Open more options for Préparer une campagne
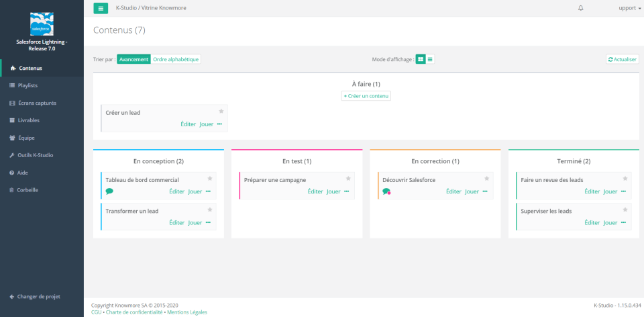This screenshot has width=644, height=317. [347, 191]
